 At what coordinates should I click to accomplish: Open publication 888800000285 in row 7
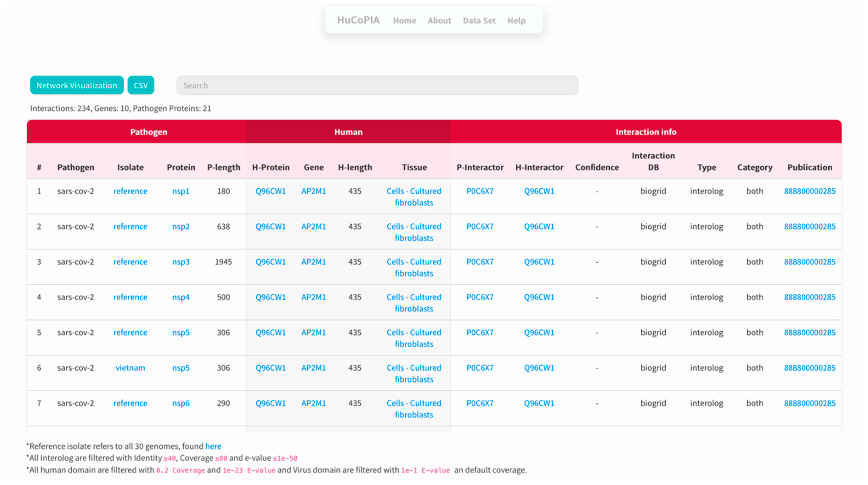click(809, 403)
